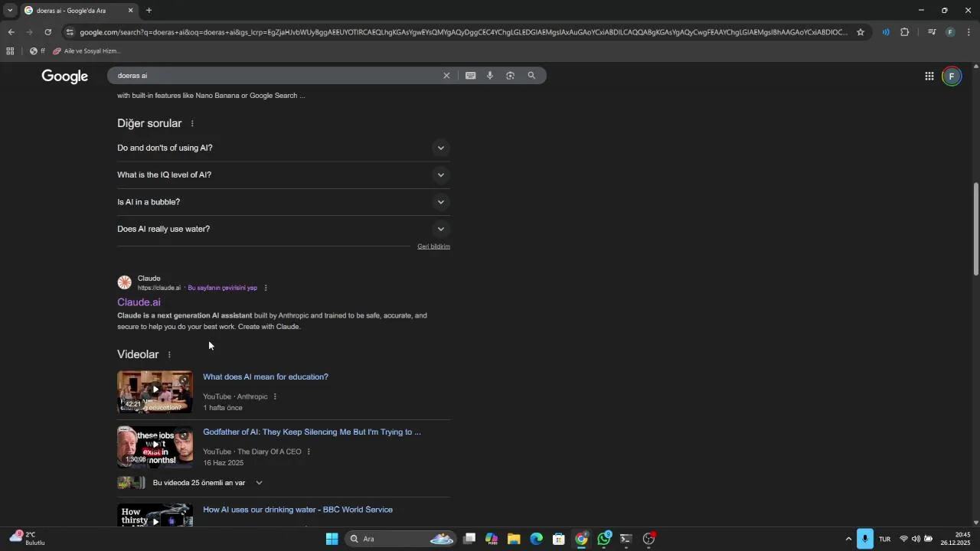Close the 'doeras ai' browser tab

tap(130, 11)
